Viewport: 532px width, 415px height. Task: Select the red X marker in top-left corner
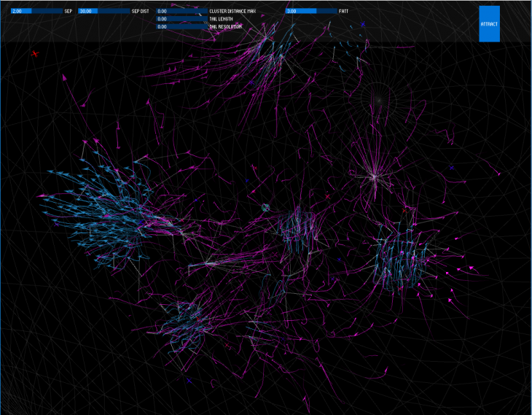coord(34,54)
